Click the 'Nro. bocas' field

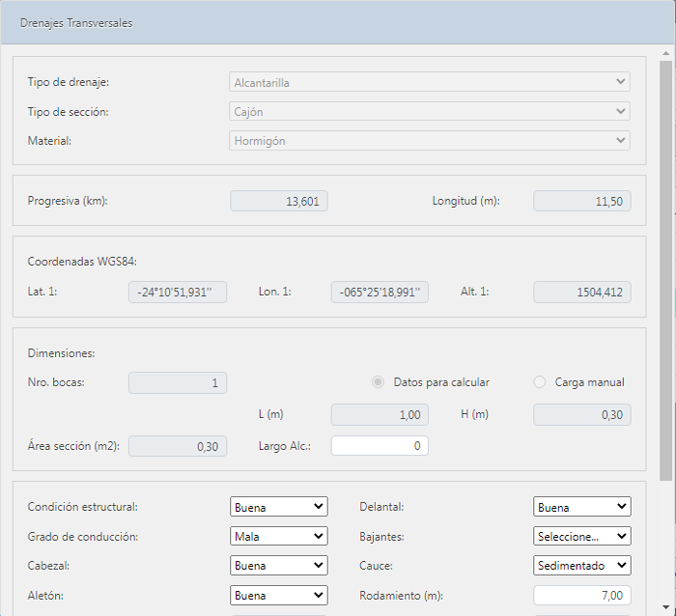pos(178,382)
